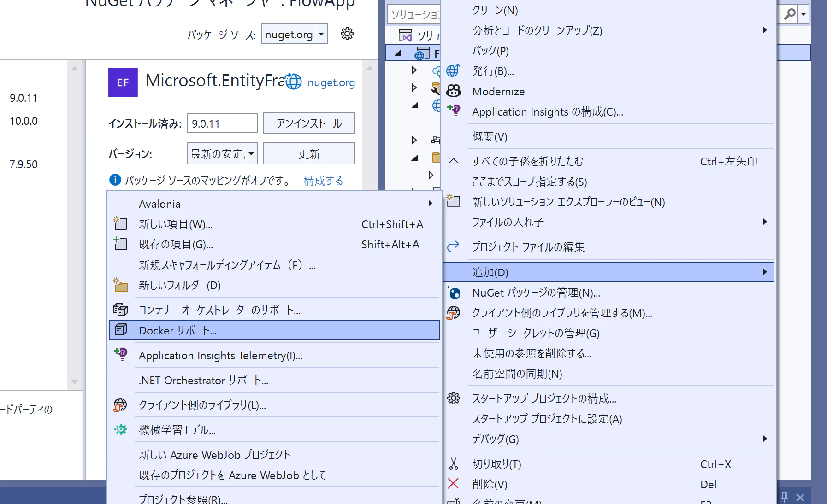Viewport: 827px width, 504px height.
Task: Click the new item icon beside 新しい項目(W)
Action: coord(120,223)
